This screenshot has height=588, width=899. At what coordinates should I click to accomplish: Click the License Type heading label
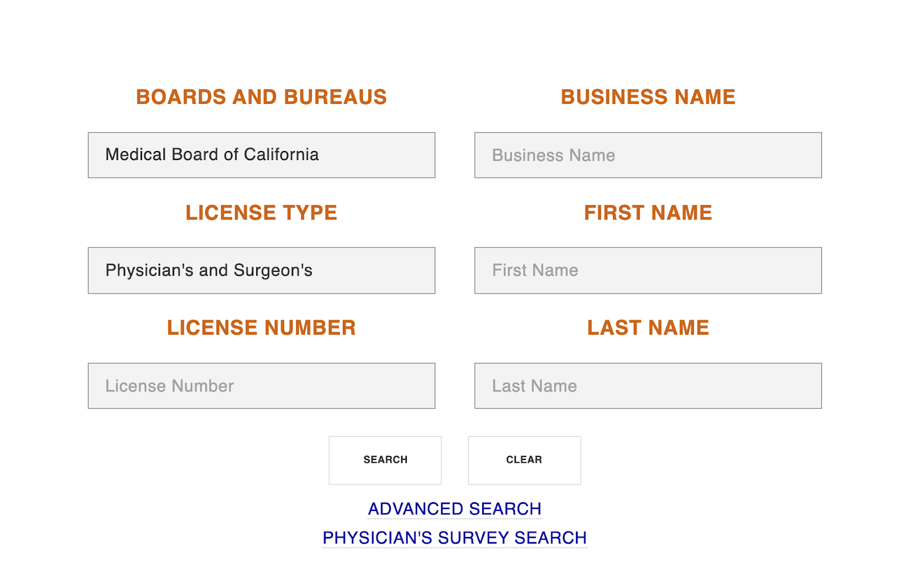pyautogui.click(x=261, y=213)
